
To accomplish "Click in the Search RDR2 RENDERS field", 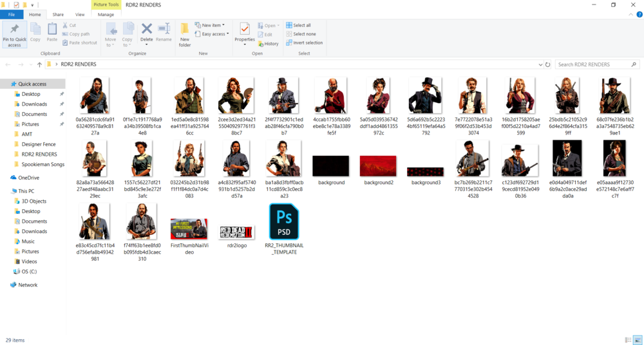I will (x=592, y=64).
